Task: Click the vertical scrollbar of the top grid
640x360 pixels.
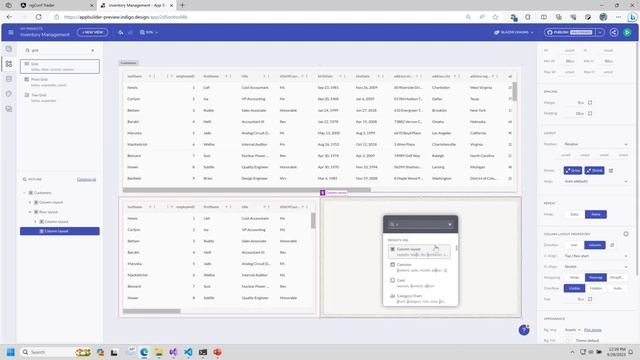Action: pyautogui.click(x=515, y=91)
